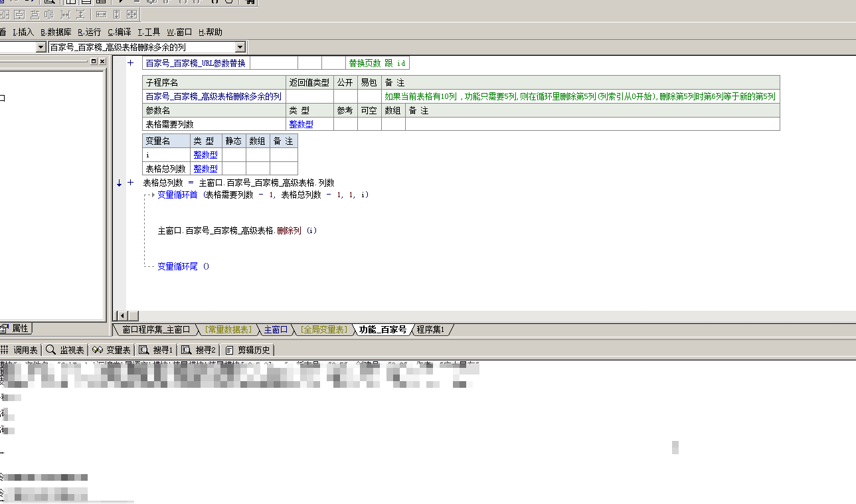856x504 pixels.
Task: Click the make same height icon
Action: pos(116,14)
